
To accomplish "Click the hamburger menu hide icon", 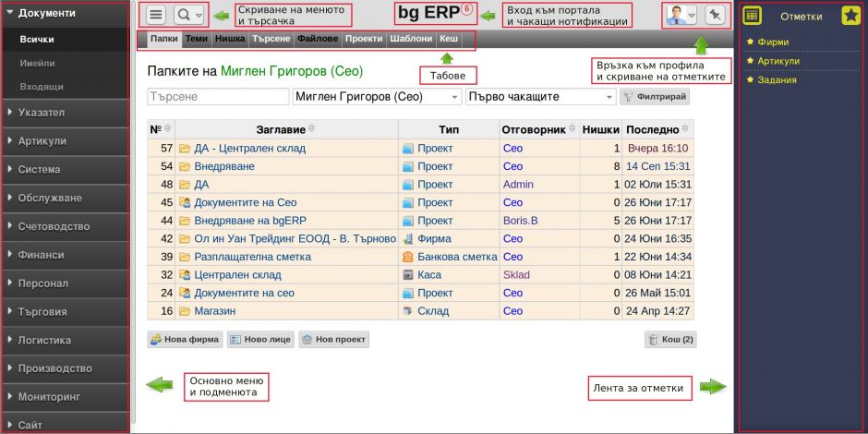I will point(155,15).
